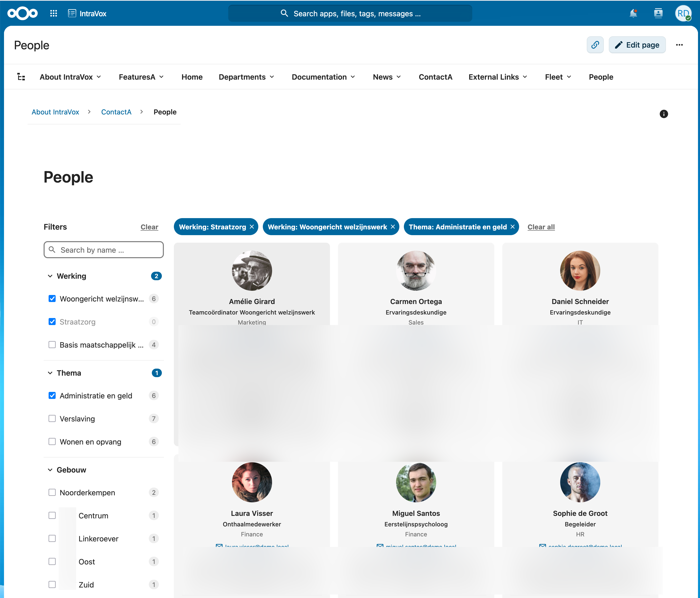The height and width of the screenshot is (598, 700).
Task: Open Laura Visser's name
Action: coord(252,513)
